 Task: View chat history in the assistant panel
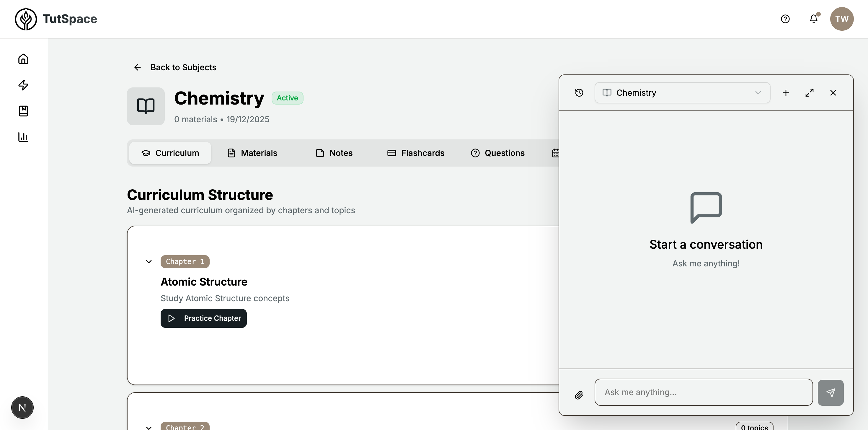pos(579,93)
